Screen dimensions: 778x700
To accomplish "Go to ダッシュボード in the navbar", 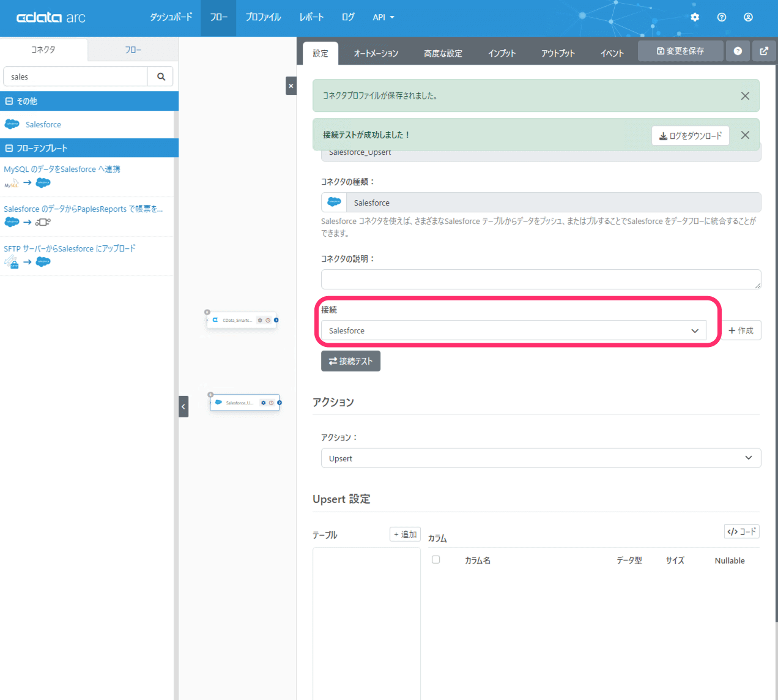I will [171, 17].
